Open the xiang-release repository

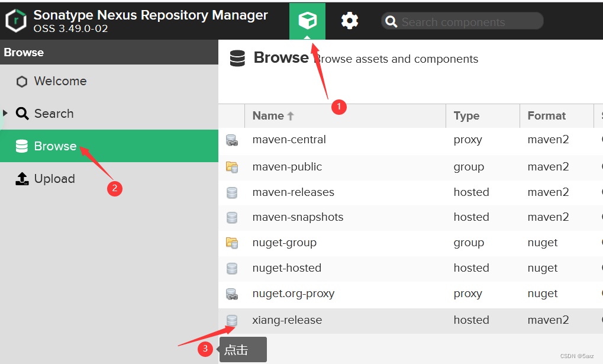point(287,320)
